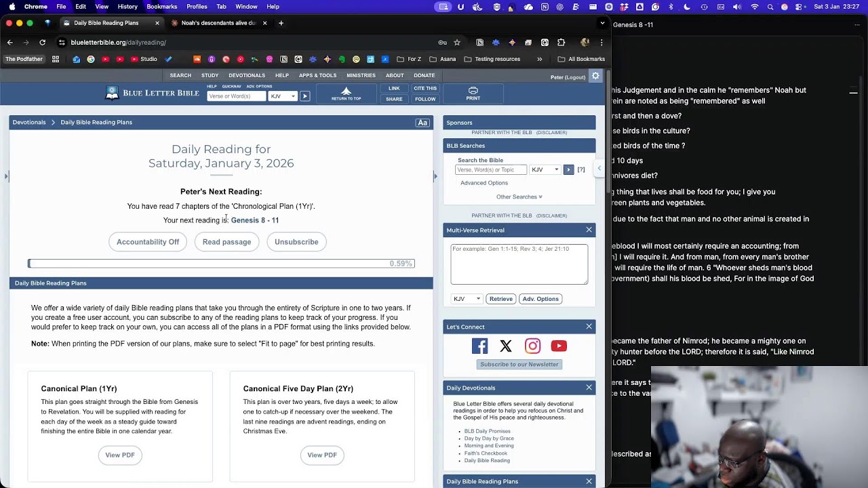Viewport: 868px width, 488px height.
Task: Click the reading plan progress bar
Action: coord(221,264)
